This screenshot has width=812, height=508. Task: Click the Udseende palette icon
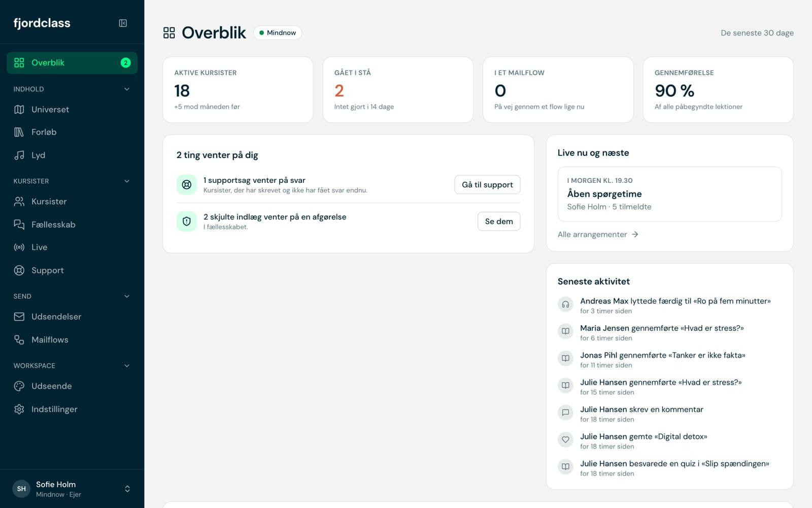click(x=19, y=386)
